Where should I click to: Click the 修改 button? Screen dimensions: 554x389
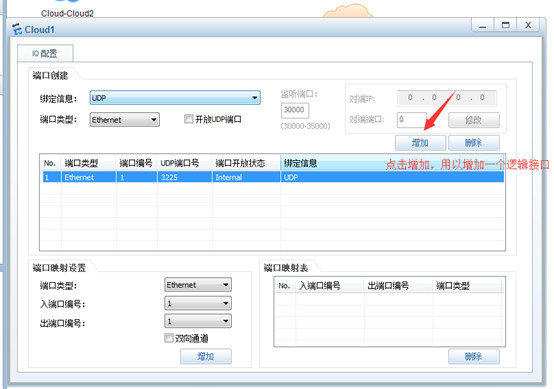click(x=474, y=120)
